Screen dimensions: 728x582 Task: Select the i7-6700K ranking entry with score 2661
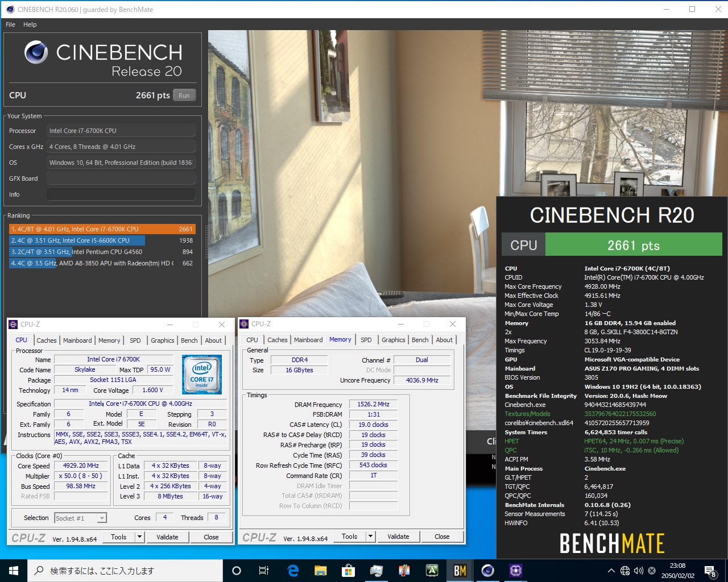click(x=102, y=229)
